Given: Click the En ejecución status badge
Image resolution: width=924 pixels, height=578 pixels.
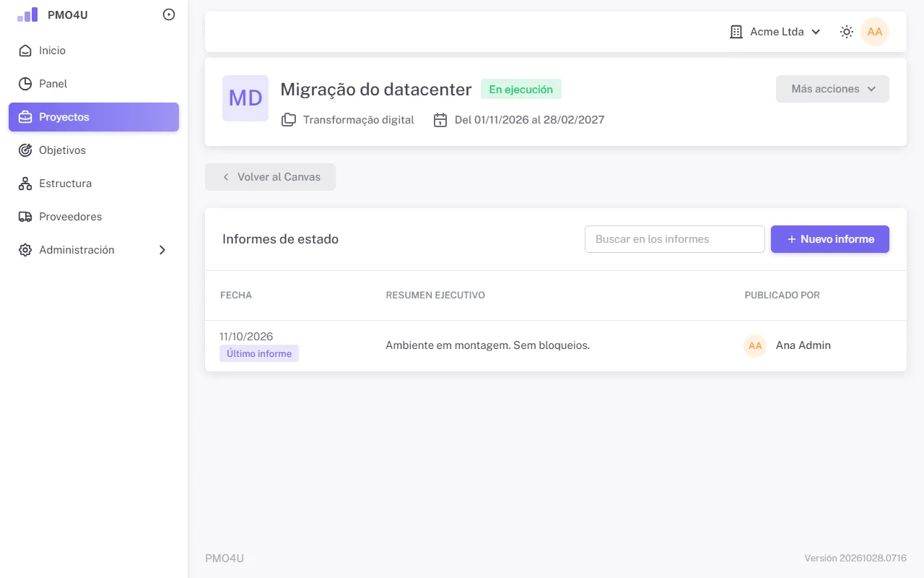Looking at the screenshot, I should coord(521,90).
